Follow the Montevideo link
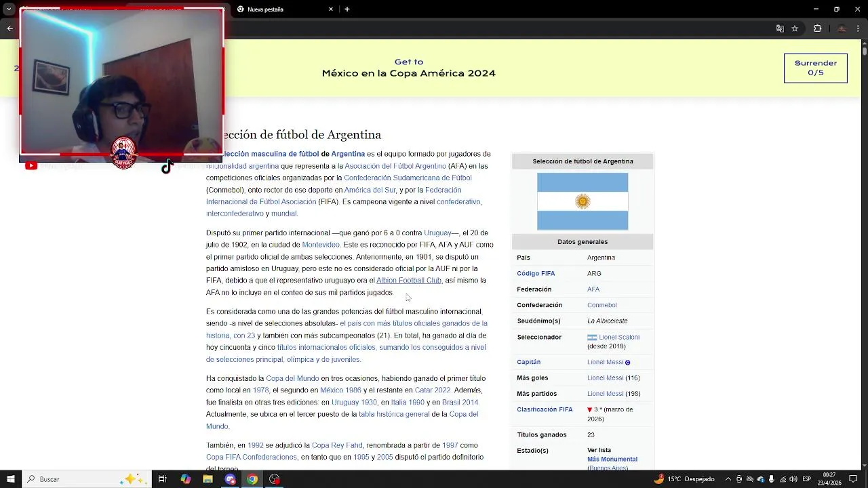 point(321,245)
